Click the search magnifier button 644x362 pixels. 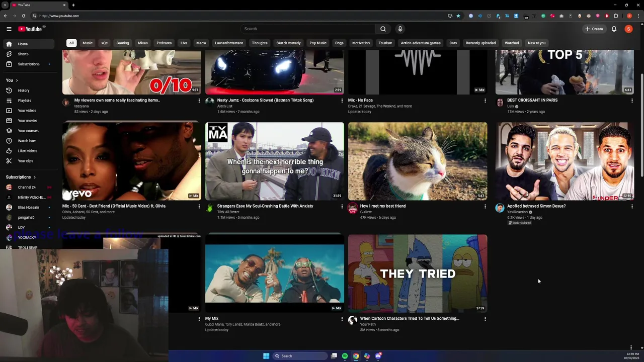(383, 29)
